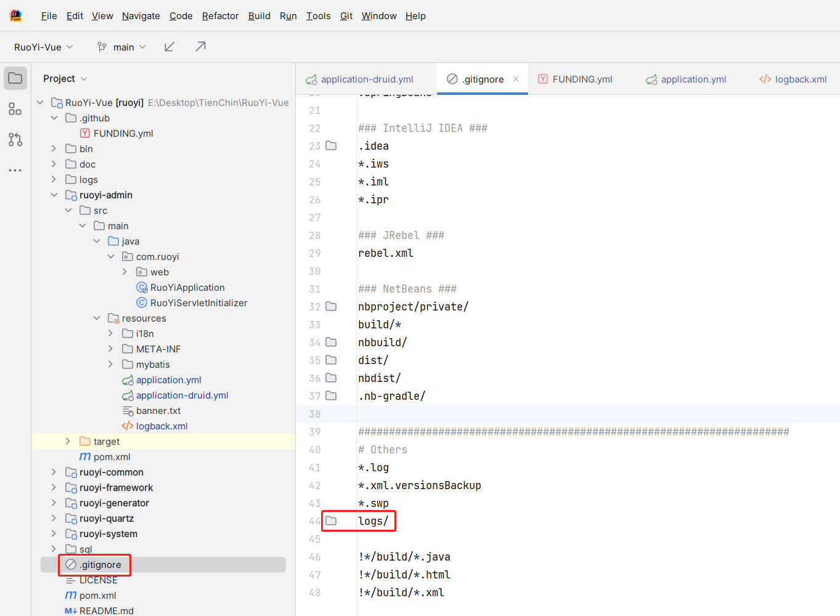
Task: Select application.yml in project tree
Action: (x=168, y=379)
